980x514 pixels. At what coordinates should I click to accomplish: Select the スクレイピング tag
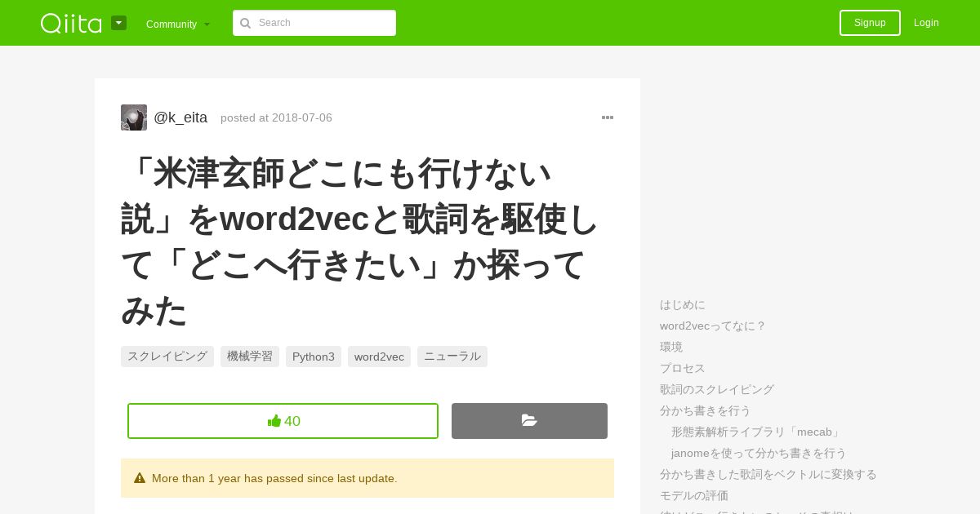[x=167, y=357]
